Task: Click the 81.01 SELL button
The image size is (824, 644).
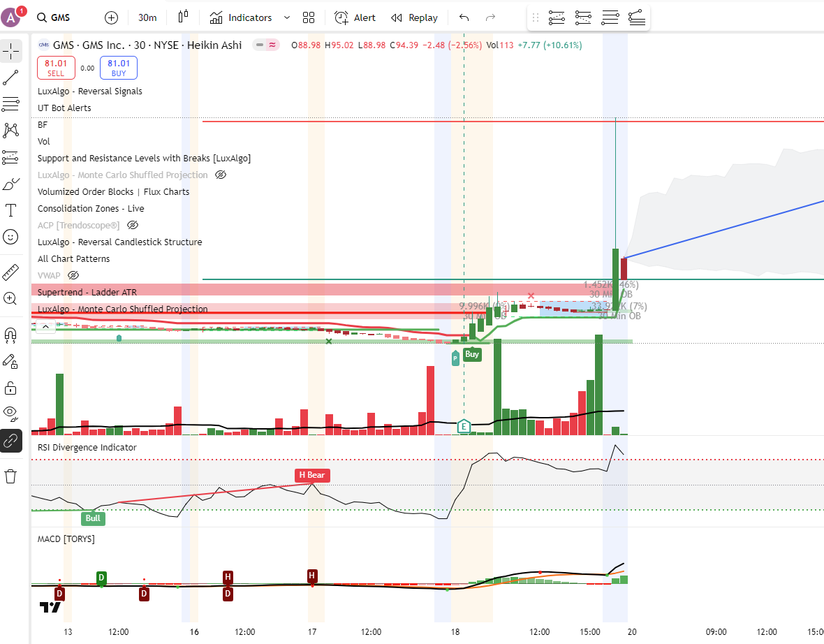Action: point(56,68)
